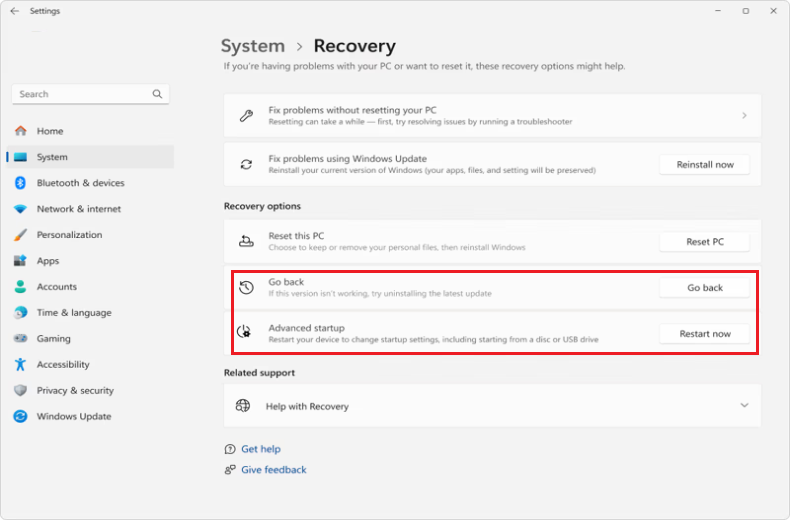Click the Home house icon in sidebar

click(x=21, y=131)
